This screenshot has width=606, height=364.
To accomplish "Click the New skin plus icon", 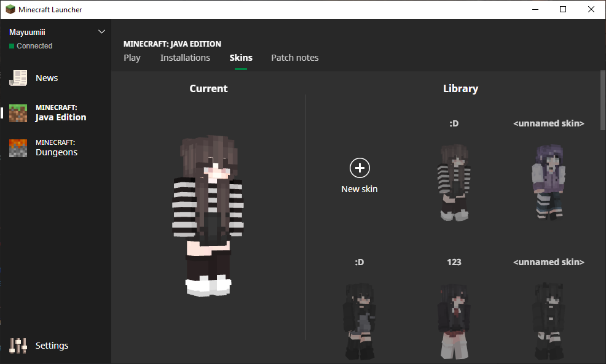I will tap(360, 168).
